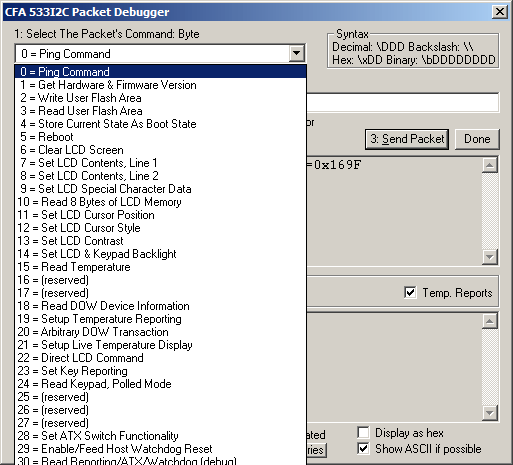Select '8 = Set LCD Contents, Line 2'
This screenshot has width=513, height=465.
[160, 176]
